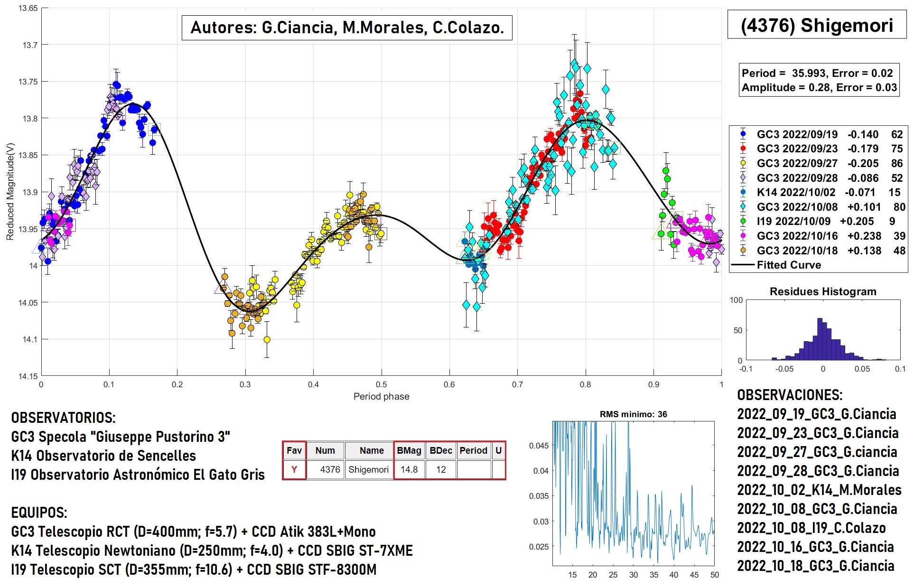
Task: Click the empty Period cell in the table
Action: [x=474, y=469]
